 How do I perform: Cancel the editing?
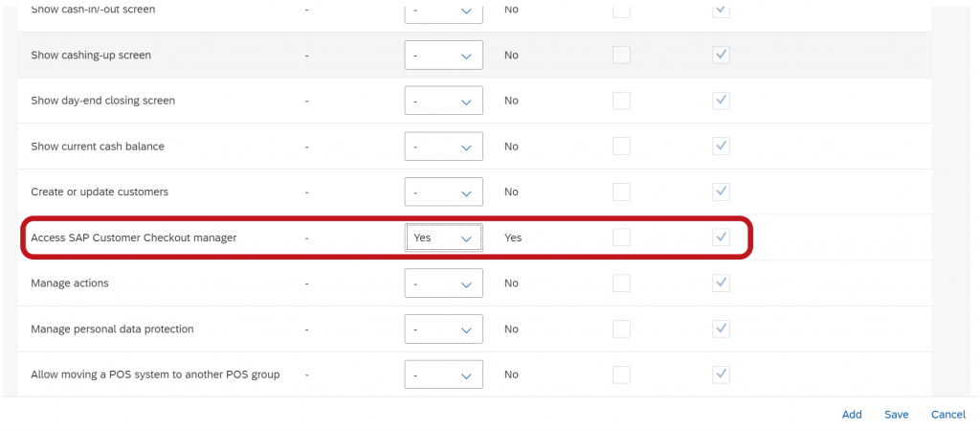(x=948, y=415)
